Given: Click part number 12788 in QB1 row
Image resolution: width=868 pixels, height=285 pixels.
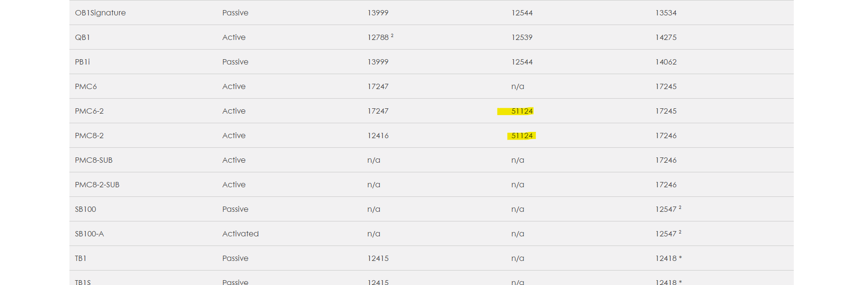Looking at the screenshot, I should click(x=378, y=38).
